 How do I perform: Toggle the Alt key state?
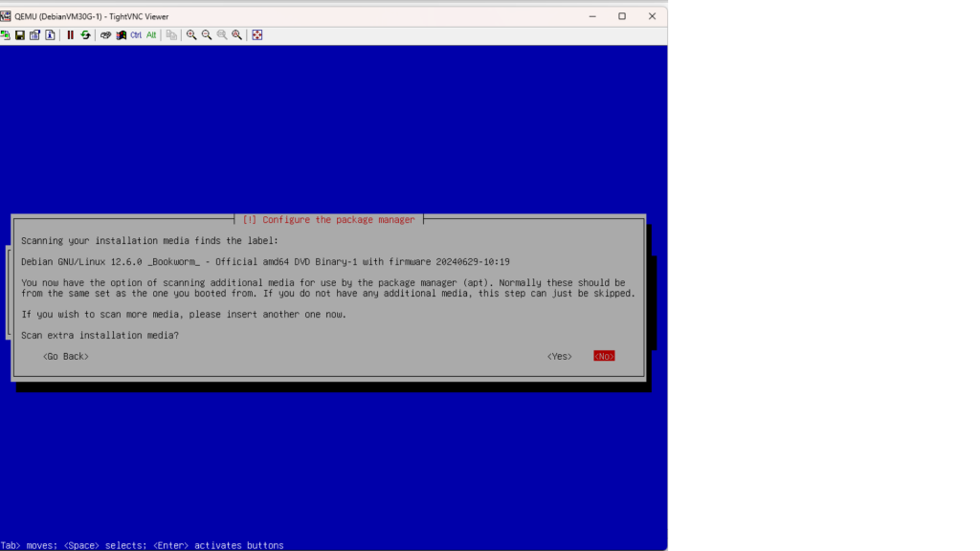151,35
